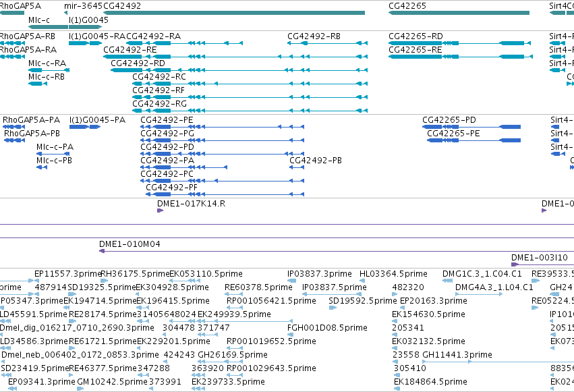Select protein CG42492-PG
Image resolution: width=574 pixels, height=392 pixels.
[x=222, y=140]
